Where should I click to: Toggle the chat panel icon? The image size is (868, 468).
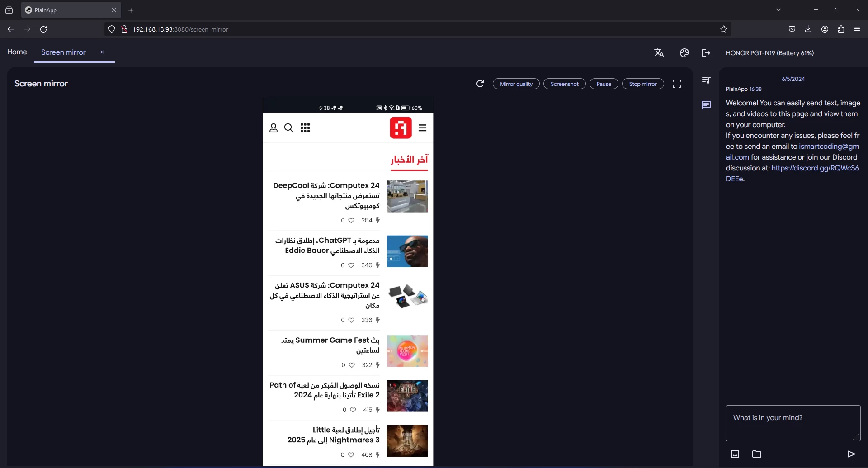[x=706, y=105]
